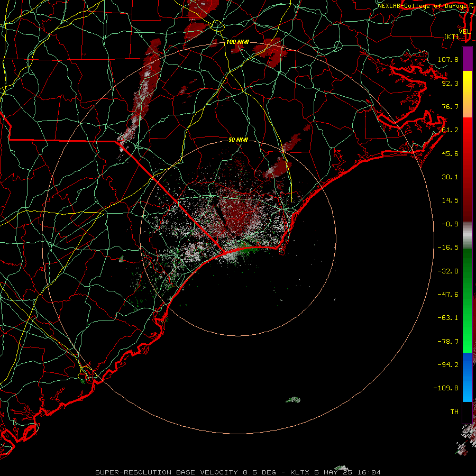Image resolution: width=476 pixels, height=476 pixels.
Task: Click the -78.7 velocity scale value
Action: (x=448, y=342)
